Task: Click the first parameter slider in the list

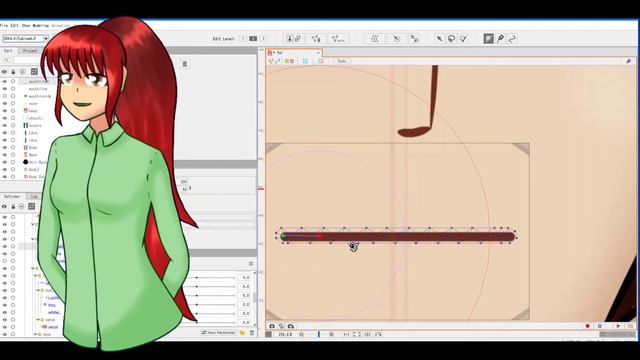Action: point(211,278)
